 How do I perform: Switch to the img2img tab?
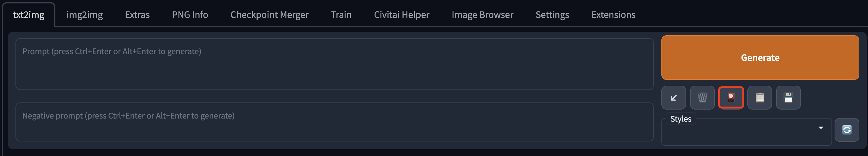84,15
